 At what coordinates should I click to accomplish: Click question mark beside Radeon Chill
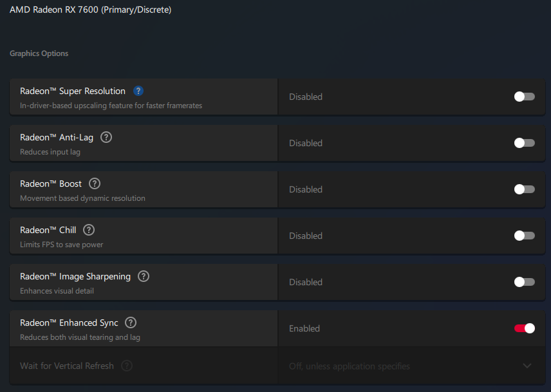tap(89, 230)
